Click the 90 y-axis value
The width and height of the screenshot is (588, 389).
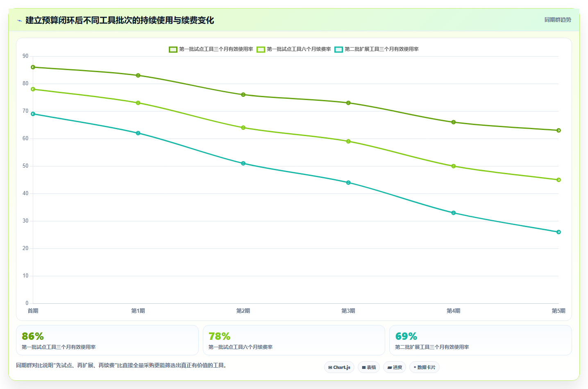(25, 56)
